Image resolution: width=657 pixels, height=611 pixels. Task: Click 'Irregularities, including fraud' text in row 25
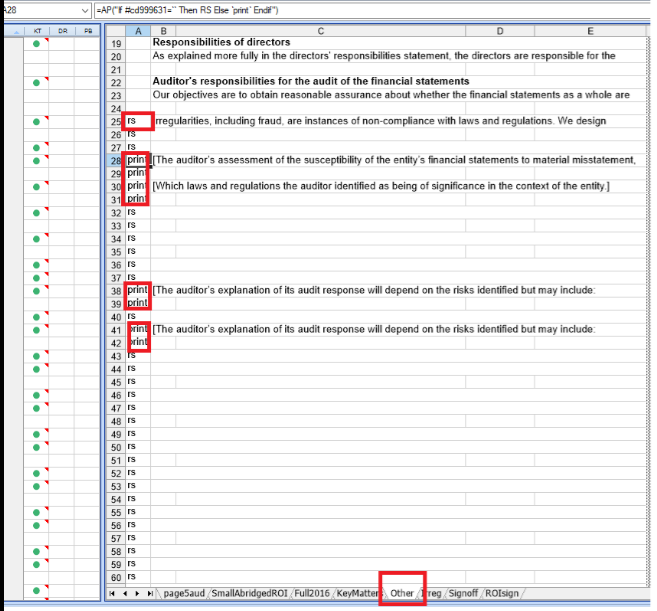pyautogui.click(x=380, y=121)
